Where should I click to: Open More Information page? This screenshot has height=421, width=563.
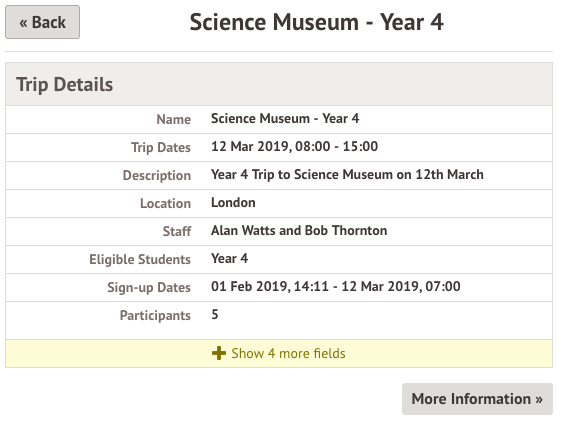pos(477,399)
